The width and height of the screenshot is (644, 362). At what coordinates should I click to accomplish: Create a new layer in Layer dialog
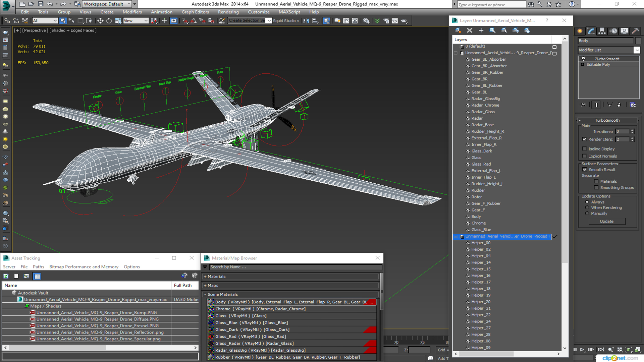tap(458, 31)
